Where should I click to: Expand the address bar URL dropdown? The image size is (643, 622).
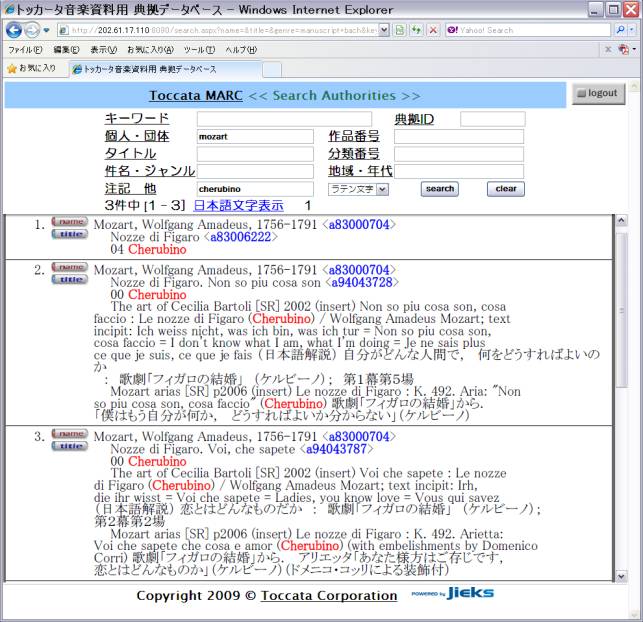click(x=384, y=30)
